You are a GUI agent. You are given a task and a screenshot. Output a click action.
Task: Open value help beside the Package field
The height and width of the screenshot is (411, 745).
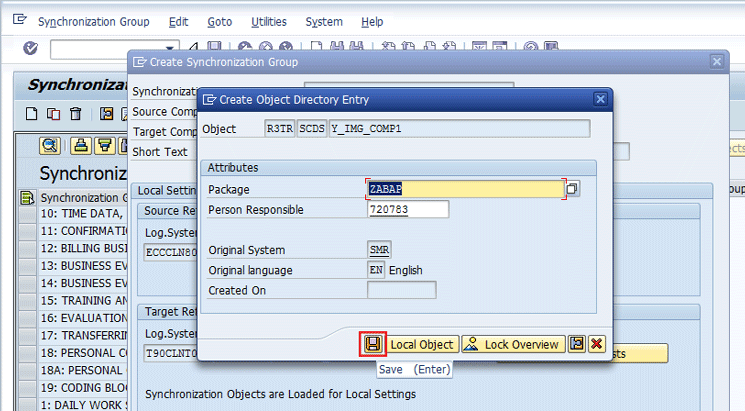click(x=572, y=188)
